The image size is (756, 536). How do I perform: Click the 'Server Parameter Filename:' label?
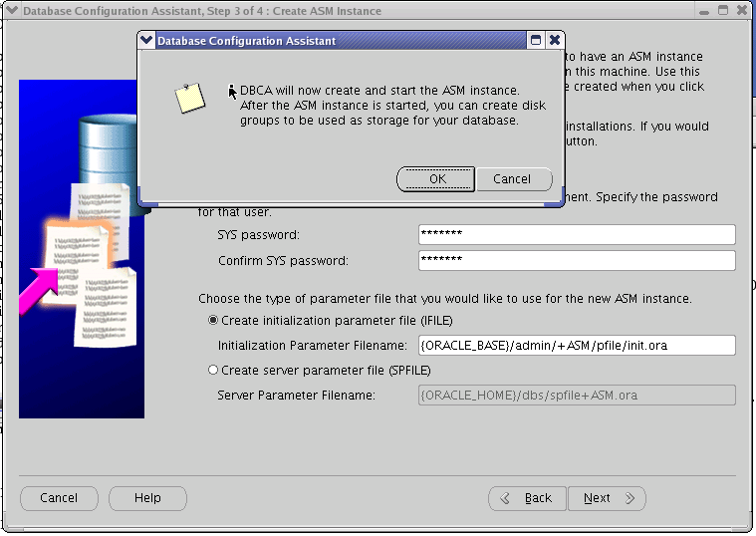click(x=296, y=396)
